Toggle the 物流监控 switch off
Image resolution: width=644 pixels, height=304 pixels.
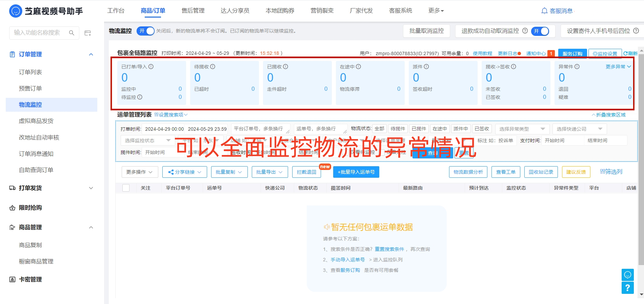tap(145, 31)
